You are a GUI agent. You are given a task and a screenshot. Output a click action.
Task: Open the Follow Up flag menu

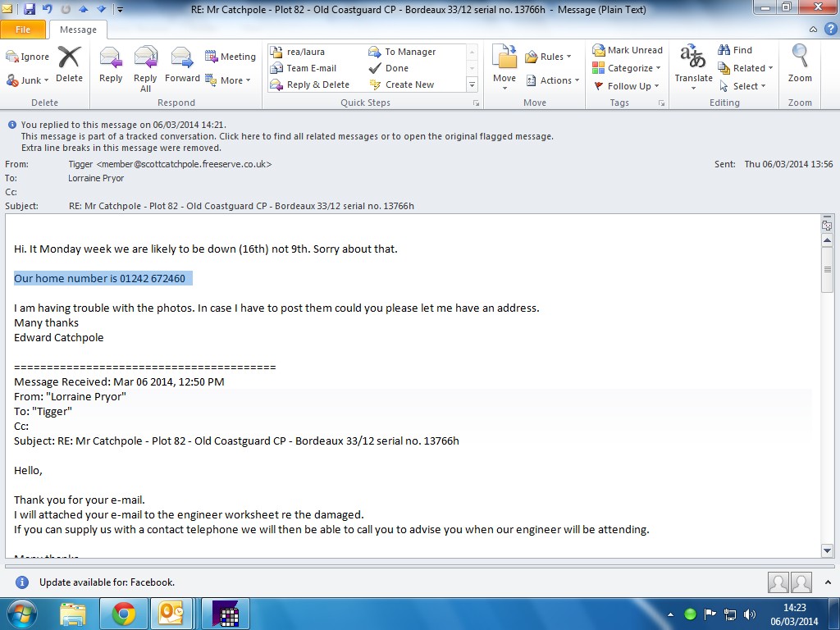[626, 86]
